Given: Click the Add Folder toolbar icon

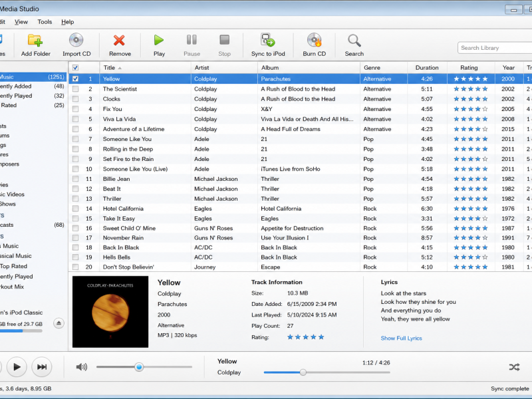Looking at the screenshot, I should click(35, 41).
